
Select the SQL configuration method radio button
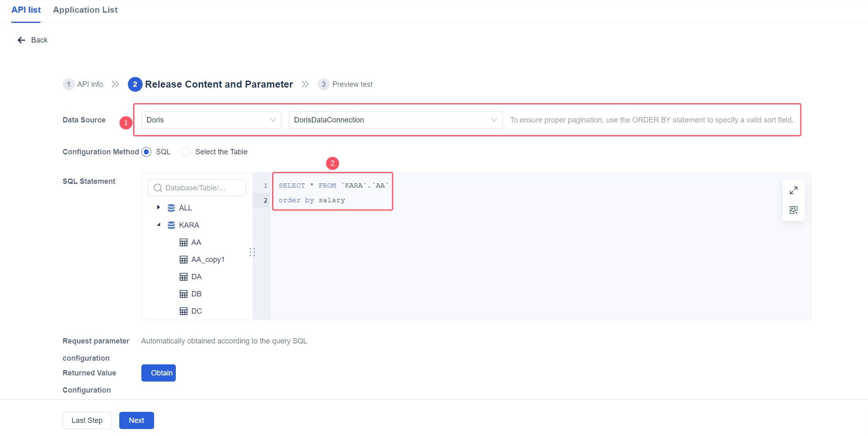[x=146, y=151]
